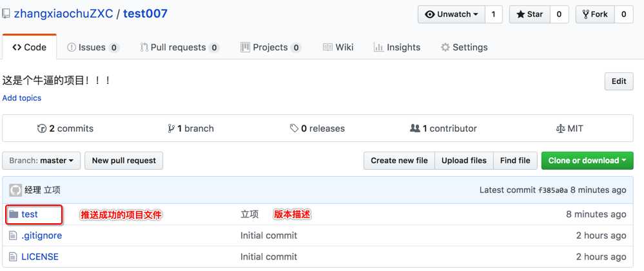Switch to the Issues tab
644x271 pixels.
pyautogui.click(x=93, y=47)
